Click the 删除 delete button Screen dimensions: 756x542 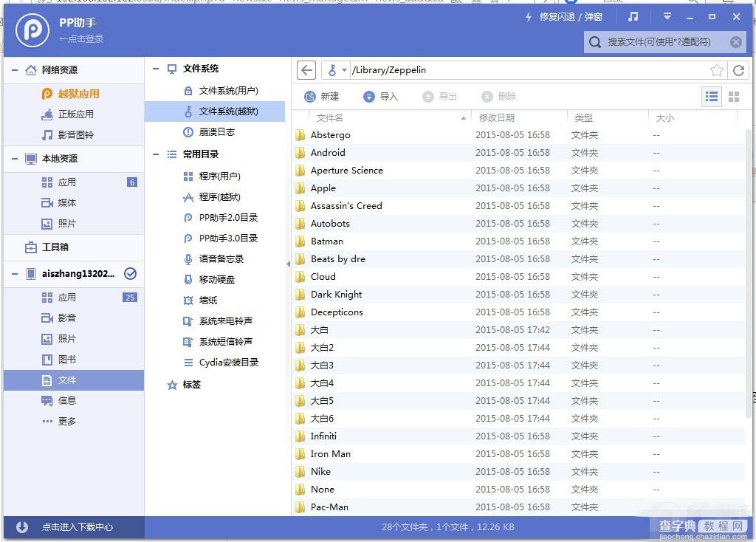pos(498,97)
